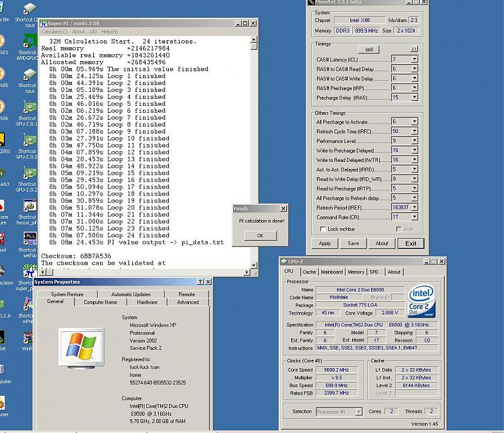
Task: Open the Calculate(C) menu in Super PI
Action: pyautogui.click(x=54, y=32)
